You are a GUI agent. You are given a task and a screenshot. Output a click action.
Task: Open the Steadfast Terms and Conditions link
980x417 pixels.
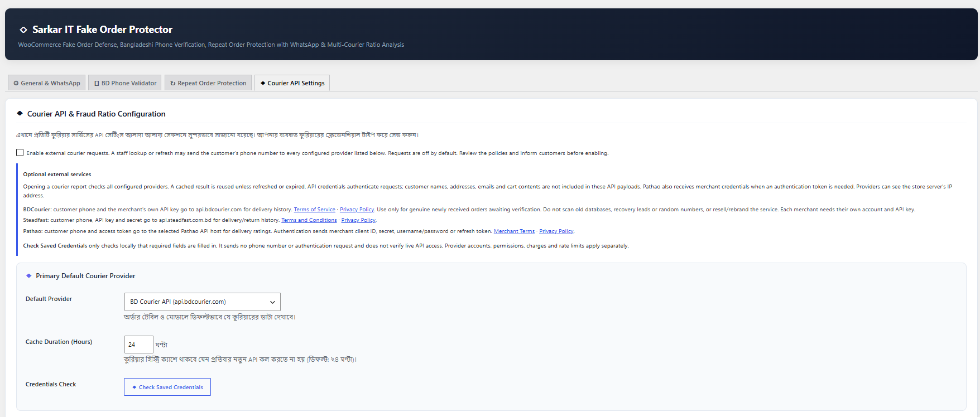tap(309, 220)
